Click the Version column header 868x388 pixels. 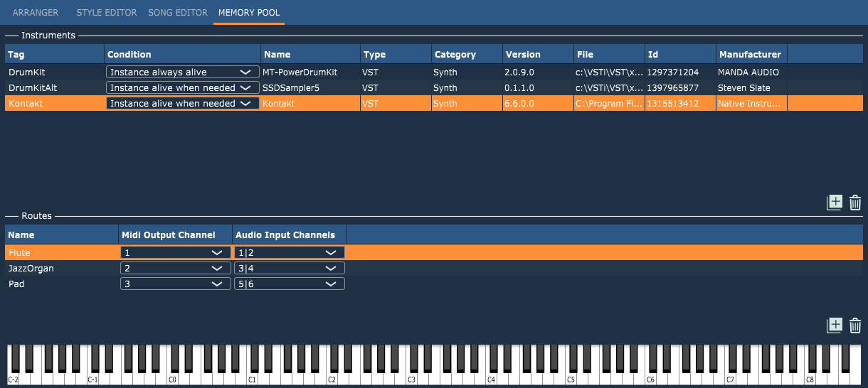point(539,54)
